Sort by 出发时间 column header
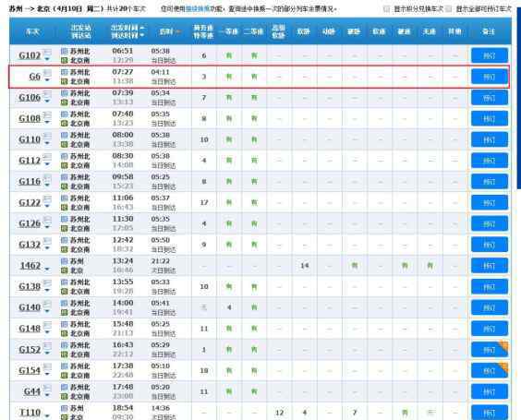The height and width of the screenshot is (420, 521). (x=127, y=27)
